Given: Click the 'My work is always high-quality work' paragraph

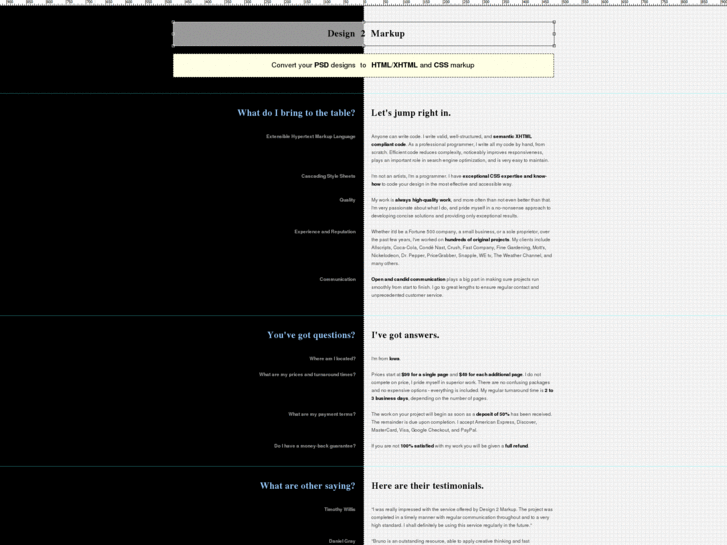Looking at the screenshot, I should click(461, 208).
